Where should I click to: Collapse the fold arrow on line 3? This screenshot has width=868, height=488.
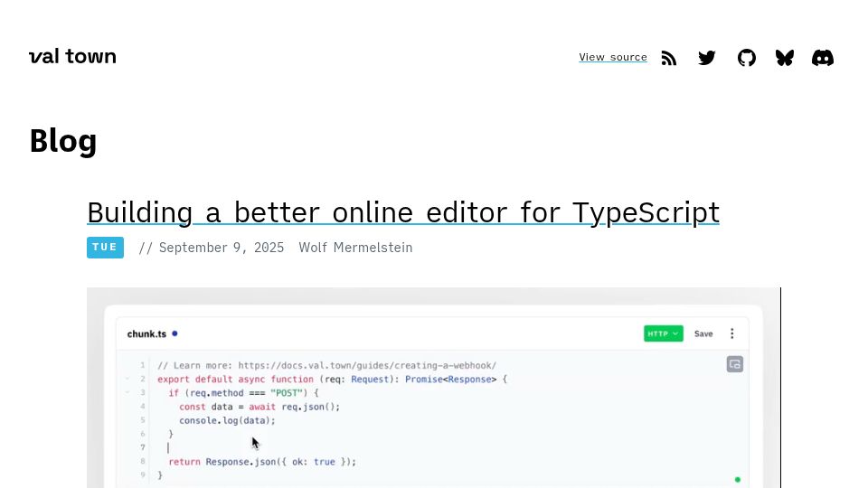click(127, 393)
